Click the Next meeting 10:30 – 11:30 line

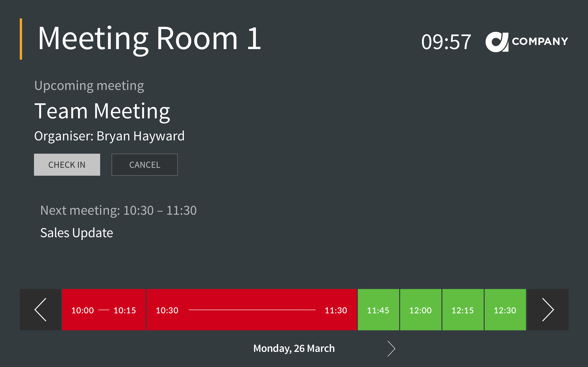[x=118, y=210]
